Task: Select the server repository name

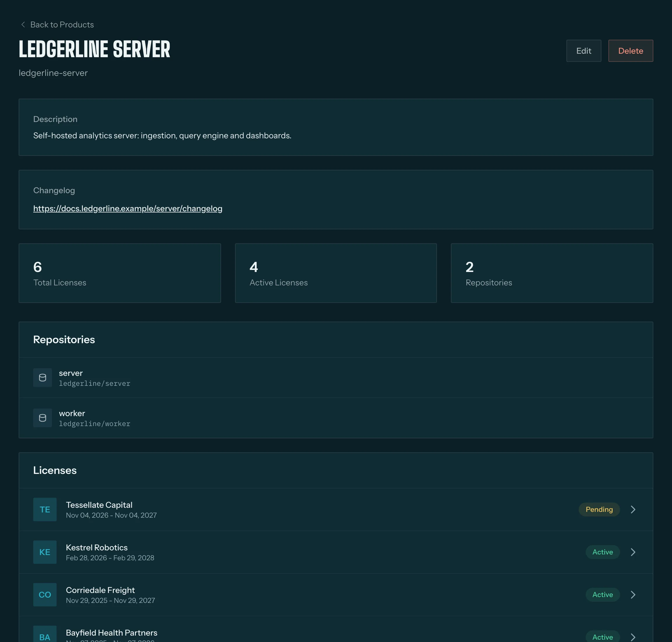Action: click(x=71, y=373)
